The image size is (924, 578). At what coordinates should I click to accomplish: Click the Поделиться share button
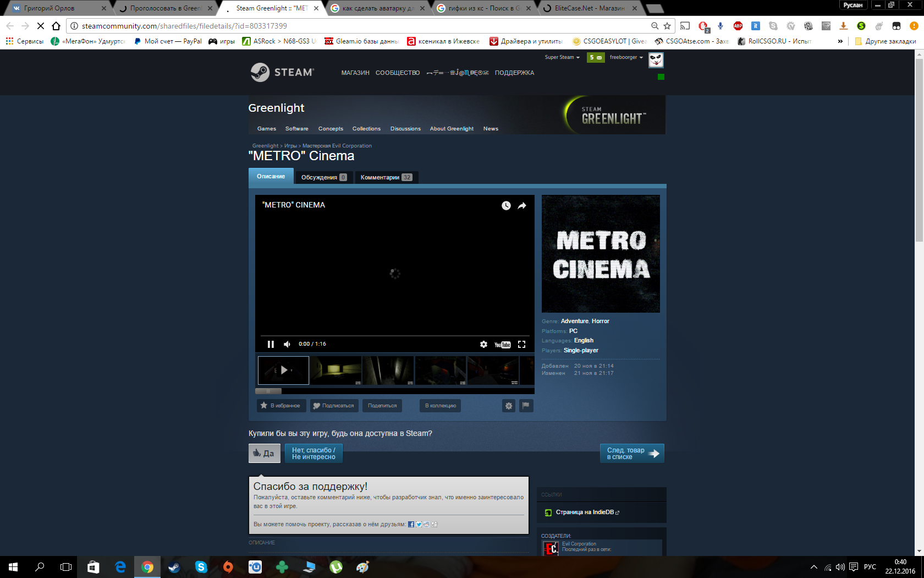coord(382,406)
